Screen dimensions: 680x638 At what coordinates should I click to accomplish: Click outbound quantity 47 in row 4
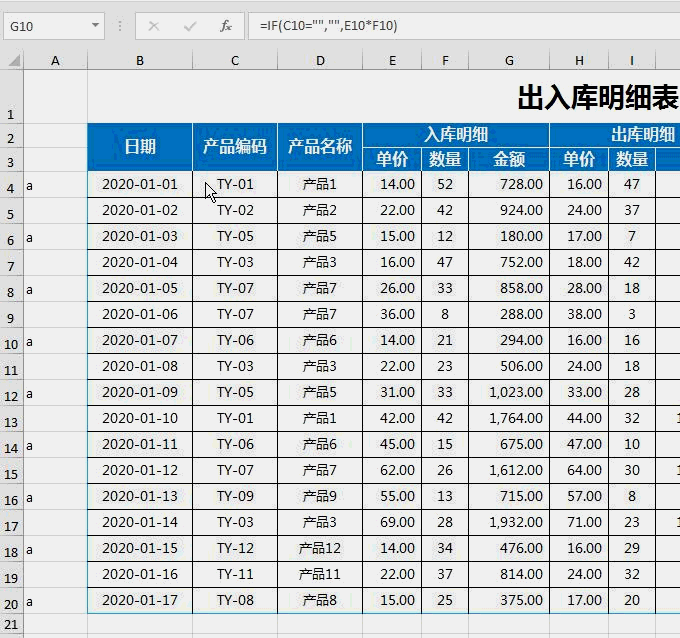[x=632, y=184]
